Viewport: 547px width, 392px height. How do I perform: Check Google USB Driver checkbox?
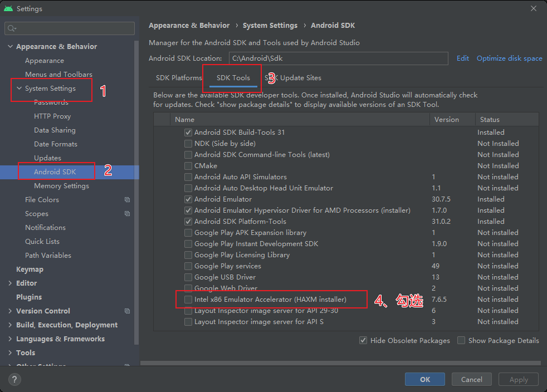(188, 277)
